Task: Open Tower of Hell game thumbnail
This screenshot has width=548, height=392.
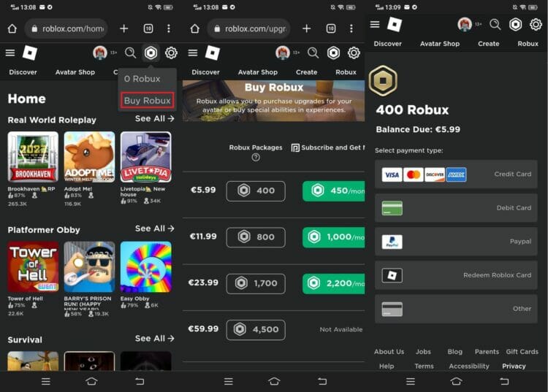Action: tap(33, 266)
